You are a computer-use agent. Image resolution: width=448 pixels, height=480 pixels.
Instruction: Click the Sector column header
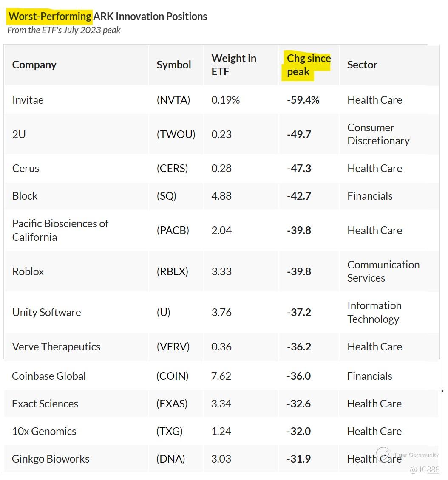pos(362,65)
